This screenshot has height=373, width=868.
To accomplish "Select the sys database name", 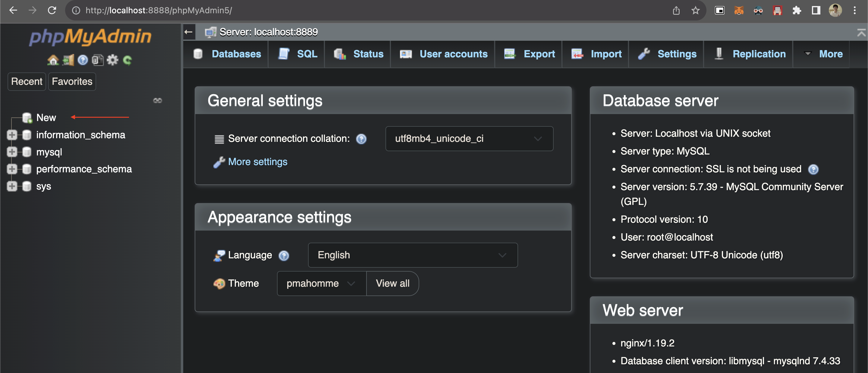I will tap(44, 186).
